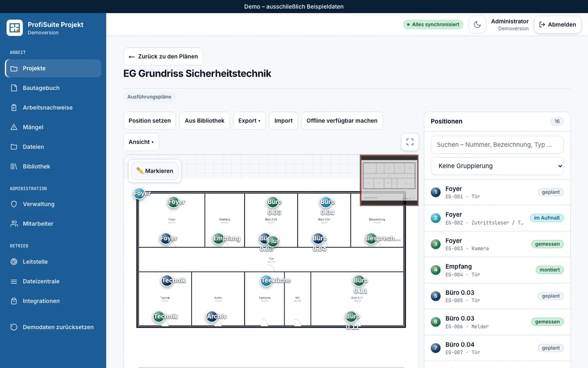Click the im Aufmaß status badge

[x=547, y=218]
